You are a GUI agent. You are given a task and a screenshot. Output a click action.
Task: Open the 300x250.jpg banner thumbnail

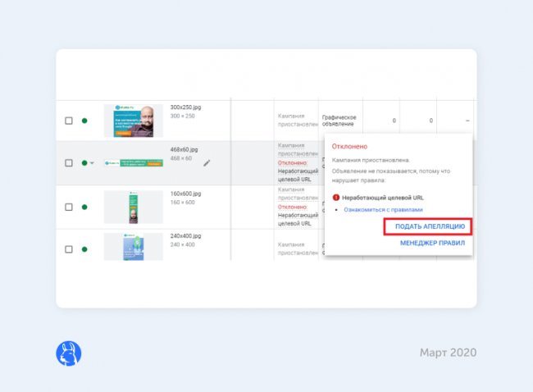(133, 121)
